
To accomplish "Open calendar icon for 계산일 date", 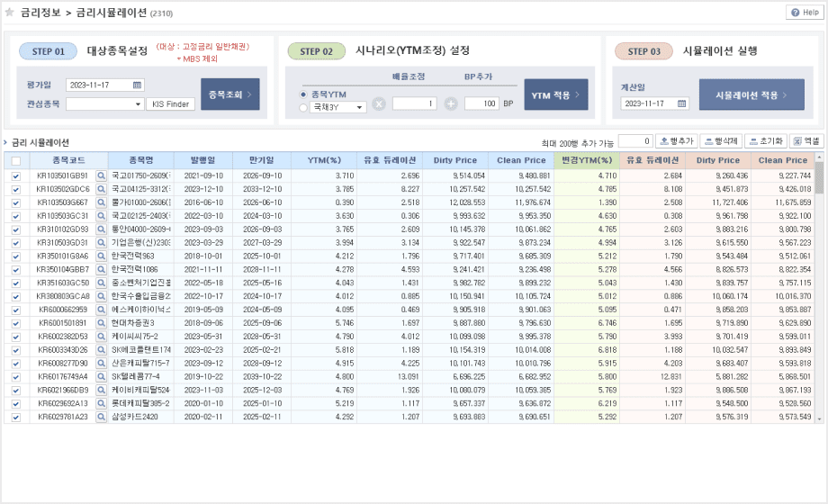I will [x=681, y=103].
